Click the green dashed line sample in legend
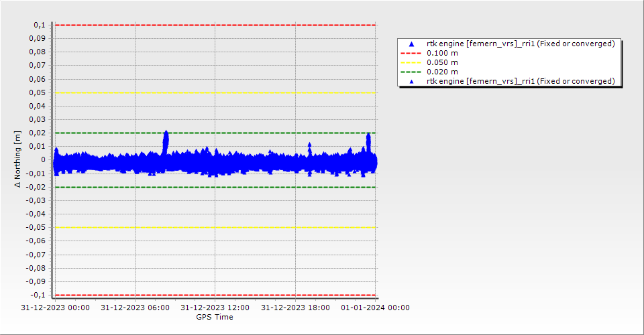The width and height of the screenshot is (644, 335). tap(412, 72)
